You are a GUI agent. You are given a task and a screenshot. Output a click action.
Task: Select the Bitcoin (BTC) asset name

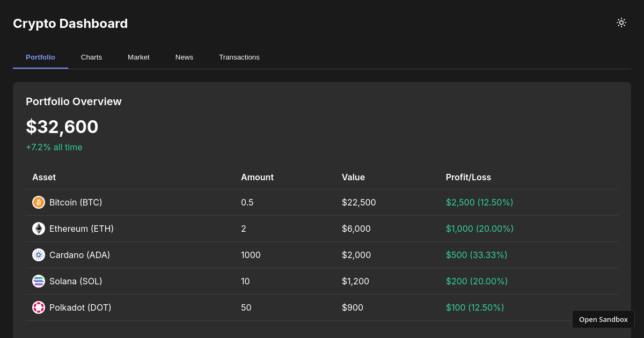[x=76, y=202]
